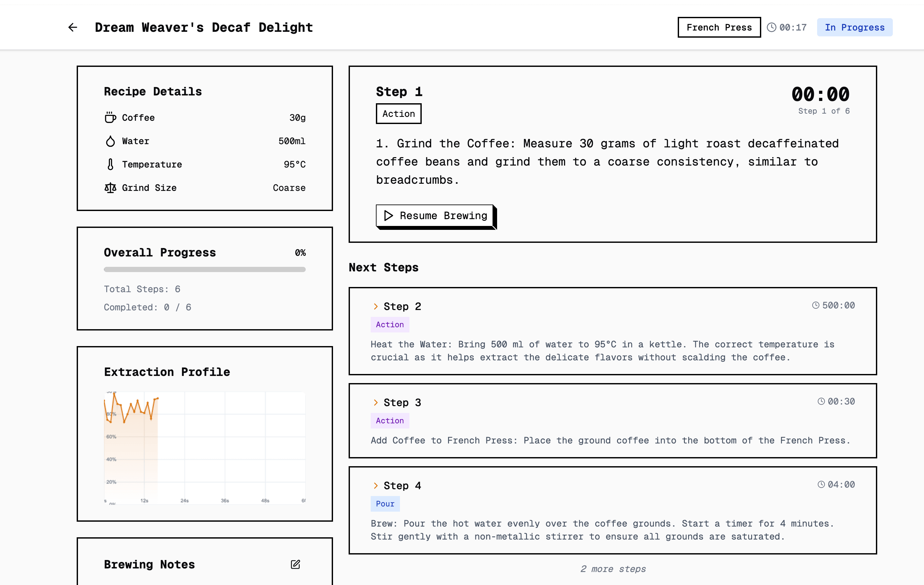The width and height of the screenshot is (924, 585).
Task: Click the 12s mark on extraction chart
Action: click(144, 501)
